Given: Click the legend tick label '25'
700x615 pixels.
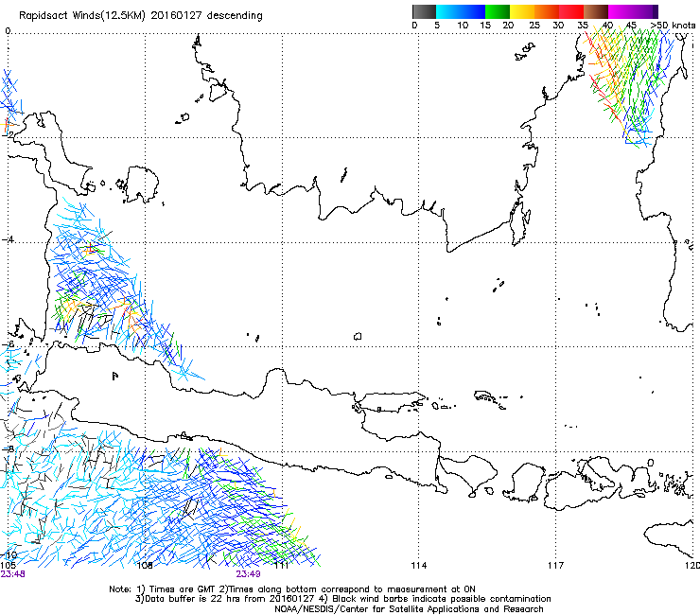Looking at the screenshot, I should click(534, 26).
